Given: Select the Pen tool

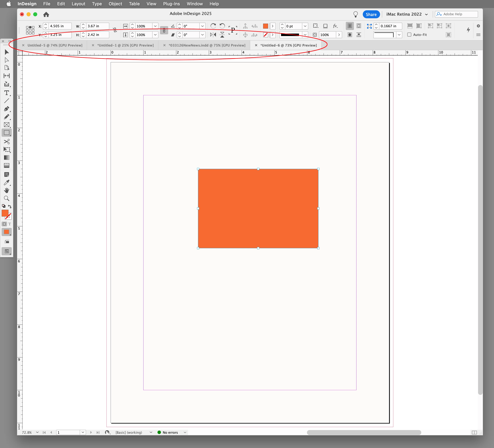Looking at the screenshot, I should tap(7, 109).
